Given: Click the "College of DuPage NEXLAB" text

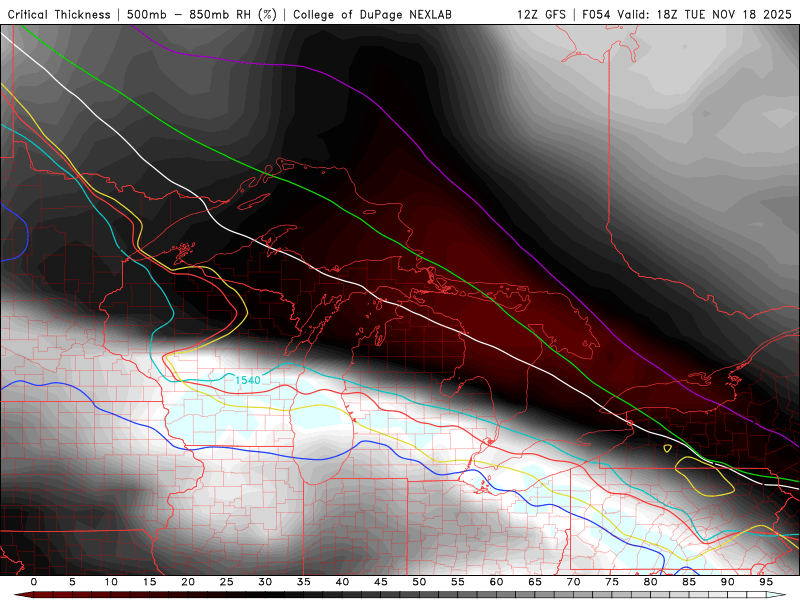Looking at the screenshot, I should click(x=372, y=14).
